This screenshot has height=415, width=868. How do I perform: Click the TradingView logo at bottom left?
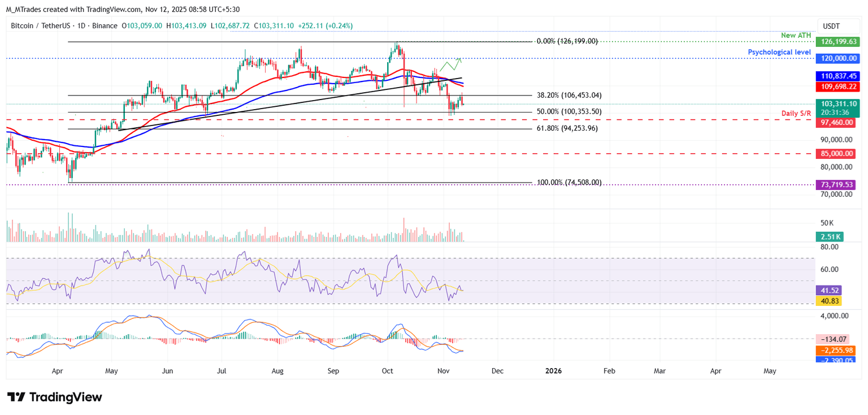54,397
